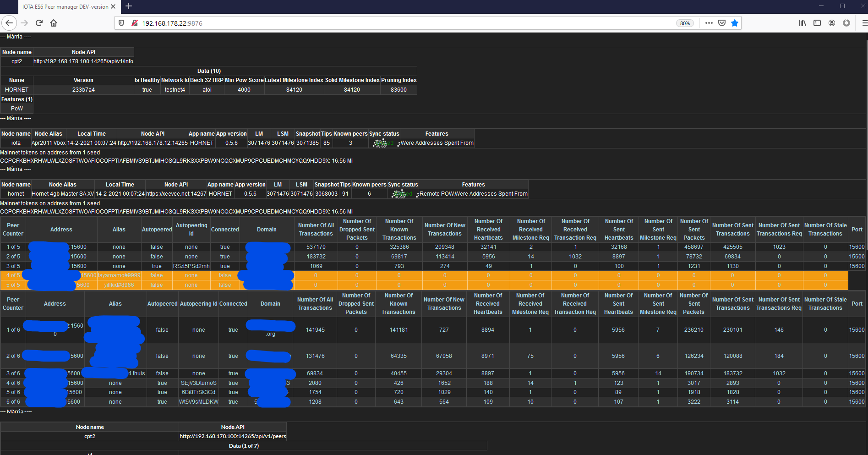
Task: Open the page actions three-dot menu
Action: [709, 23]
